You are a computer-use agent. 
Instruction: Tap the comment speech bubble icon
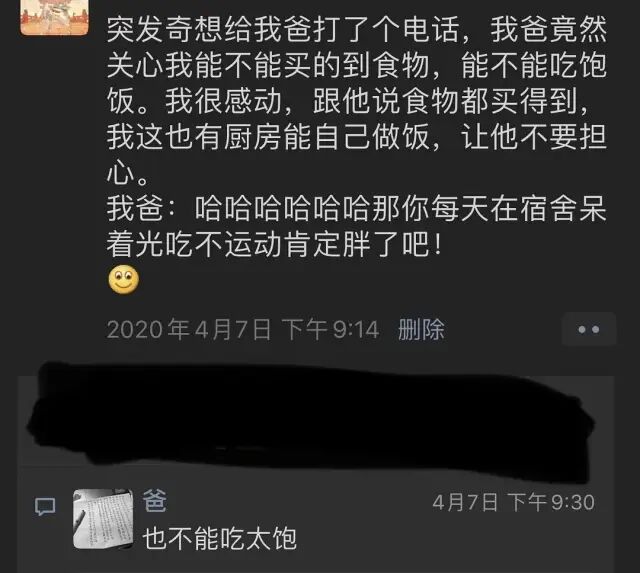pos(44,507)
